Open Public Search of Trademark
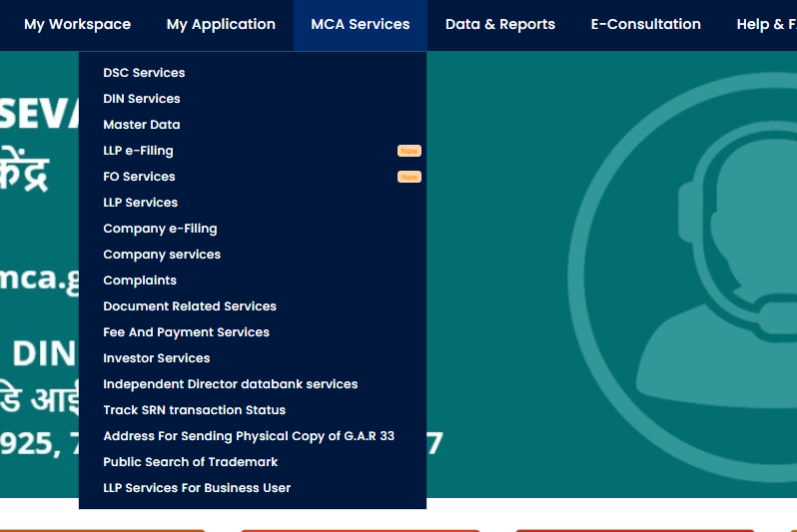The image size is (797, 532). coord(190,462)
